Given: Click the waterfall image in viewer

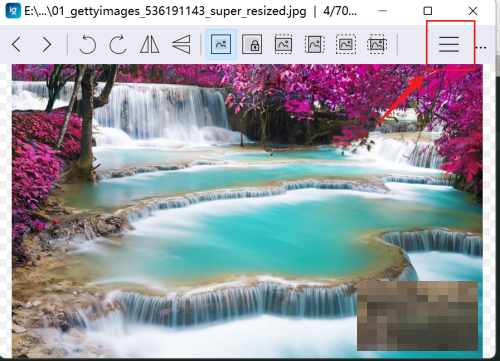Looking at the screenshot, I should click(x=247, y=211).
